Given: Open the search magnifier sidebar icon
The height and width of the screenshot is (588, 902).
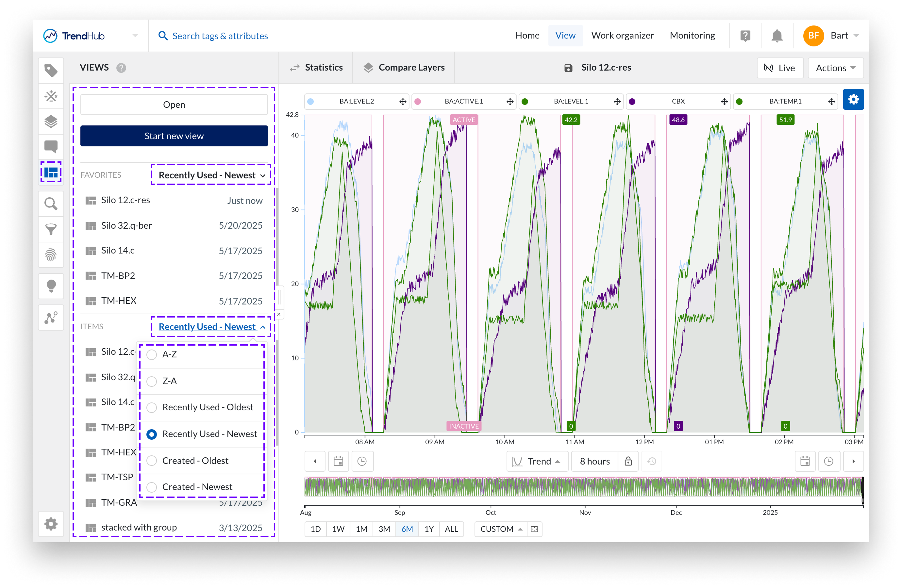Looking at the screenshot, I should [51, 204].
